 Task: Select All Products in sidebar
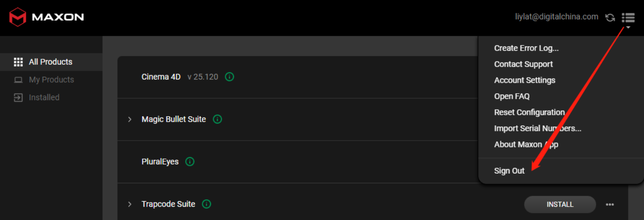(51, 62)
